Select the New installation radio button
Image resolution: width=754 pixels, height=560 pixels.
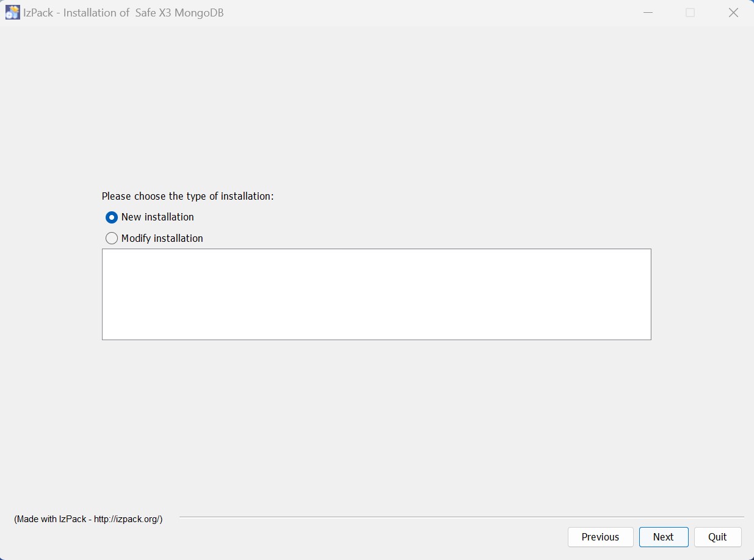112,217
